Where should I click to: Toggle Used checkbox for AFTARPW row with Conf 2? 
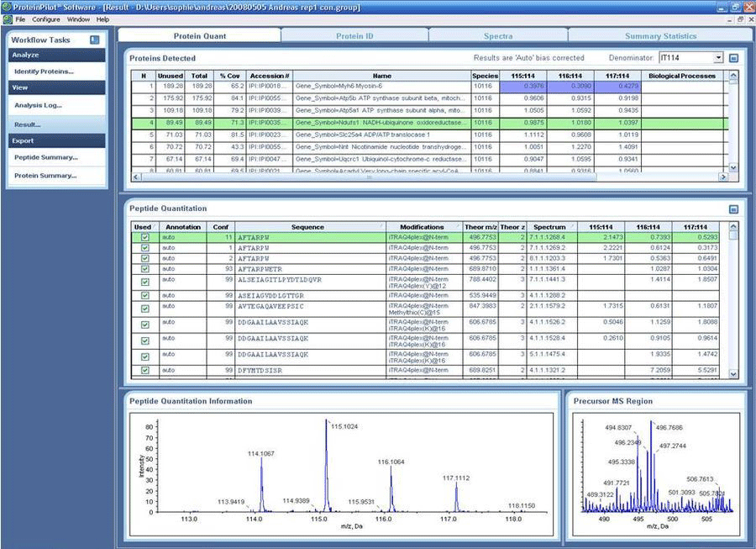(144, 258)
